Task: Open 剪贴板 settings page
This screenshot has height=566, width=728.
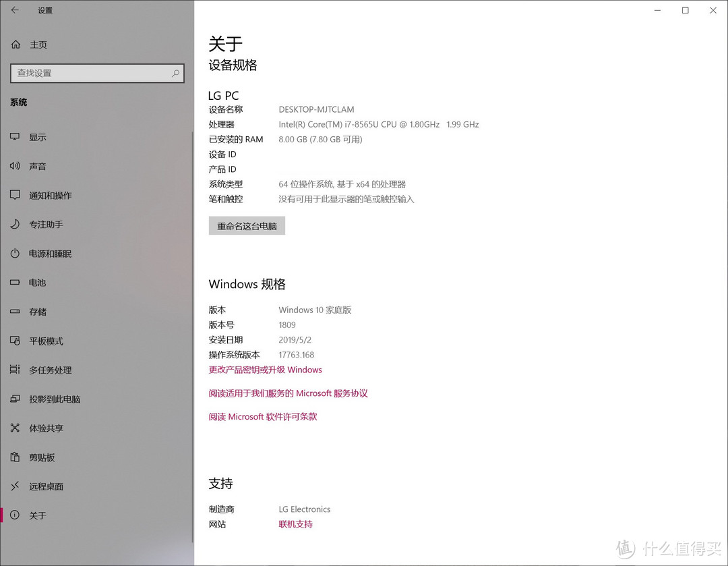Action: click(x=42, y=457)
